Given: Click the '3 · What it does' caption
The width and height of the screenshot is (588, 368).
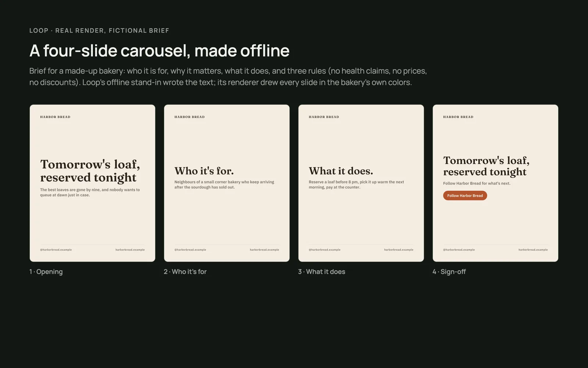Looking at the screenshot, I should click(322, 272).
